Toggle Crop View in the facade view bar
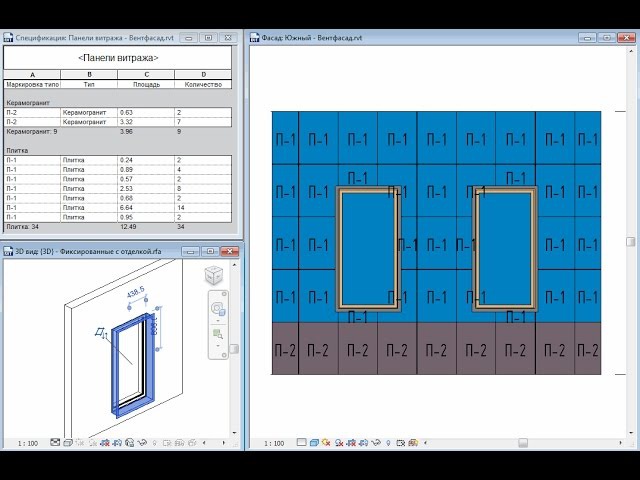Screen dimensions: 640x480 coord(351,443)
